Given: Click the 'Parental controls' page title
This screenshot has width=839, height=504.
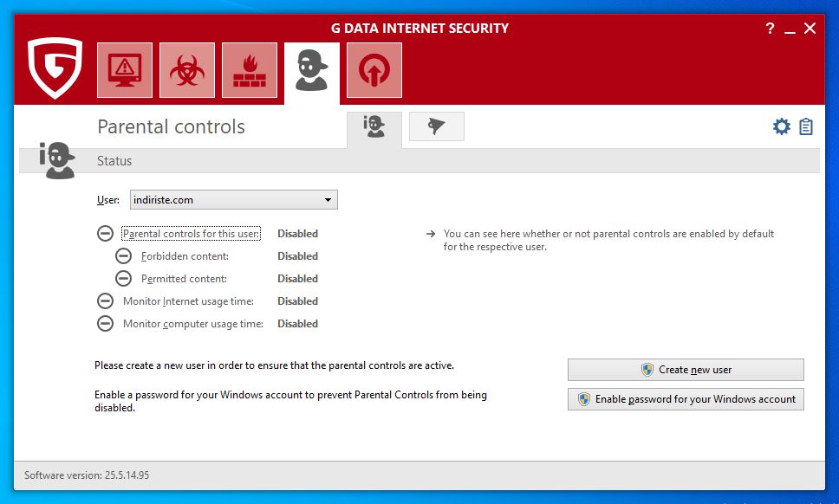Looking at the screenshot, I should click(x=172, y=126).
